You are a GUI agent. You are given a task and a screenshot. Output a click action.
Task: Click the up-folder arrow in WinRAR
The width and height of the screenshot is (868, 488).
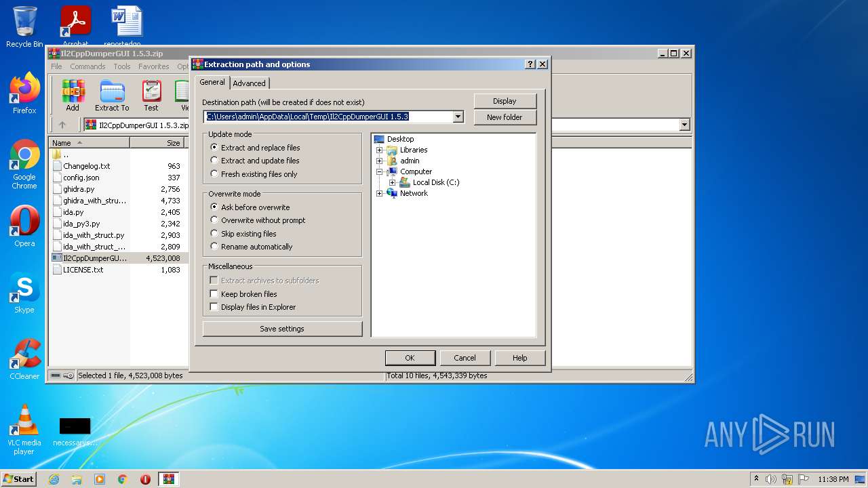[62, 125]
